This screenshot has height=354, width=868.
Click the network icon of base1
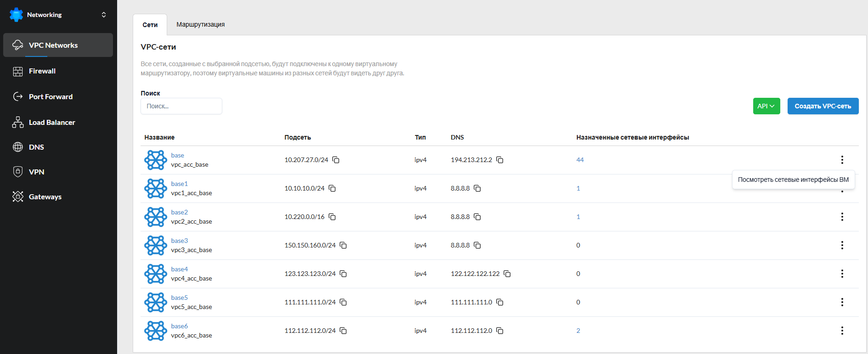pos(156,188)
